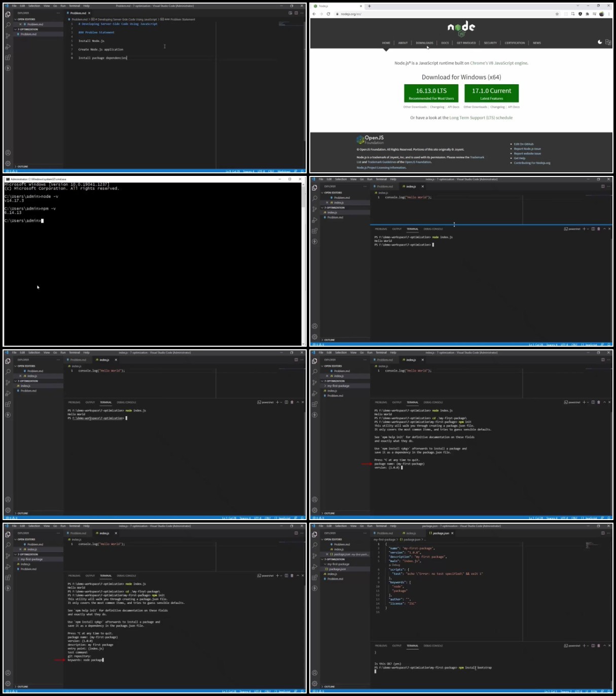Switch to index.js tab in package.json window

[x=409, y=533]
